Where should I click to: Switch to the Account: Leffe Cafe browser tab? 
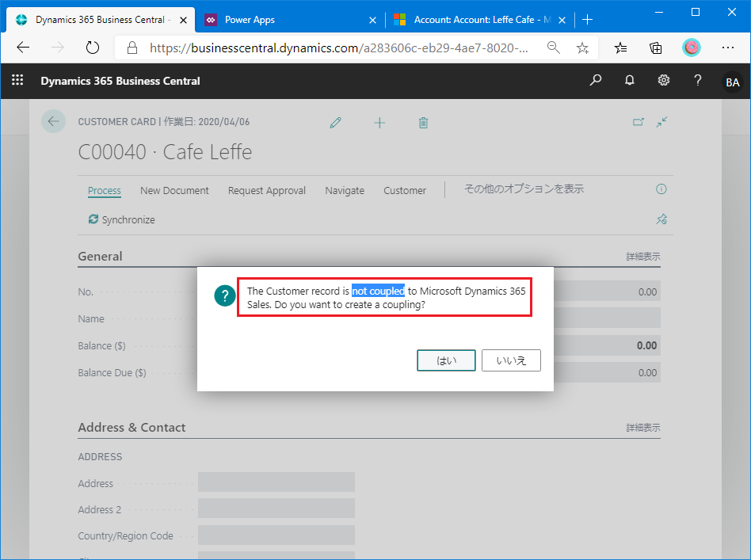[480, 20]
